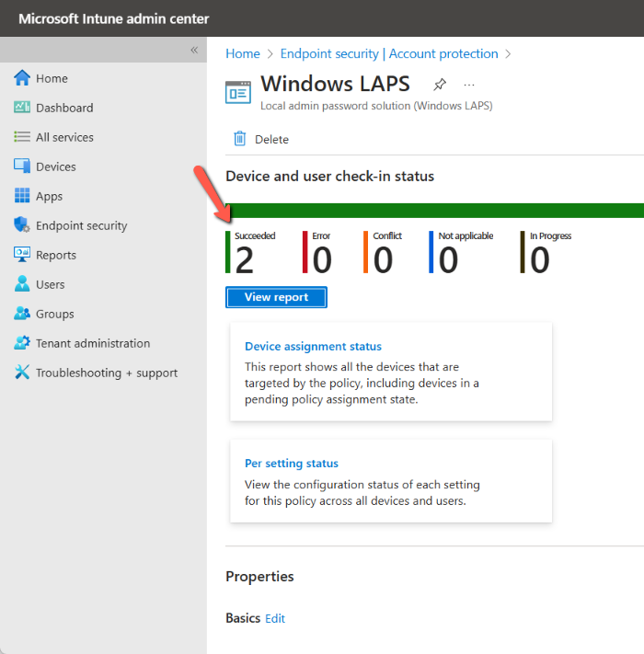Click the Conflict count value
Viewport: 644px width, 654px height.
click(383, 259)
